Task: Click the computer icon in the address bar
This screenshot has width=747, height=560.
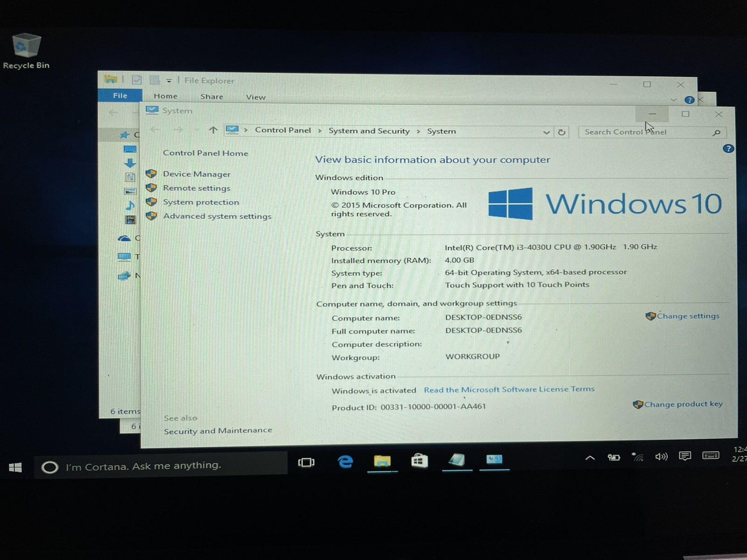Action: point(232,130)
